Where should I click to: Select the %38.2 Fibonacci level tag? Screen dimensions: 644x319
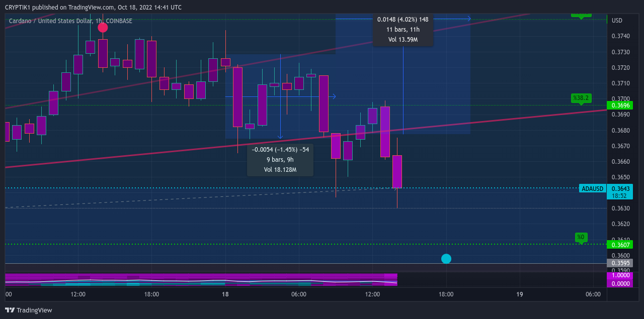click(x=581, y=98)
